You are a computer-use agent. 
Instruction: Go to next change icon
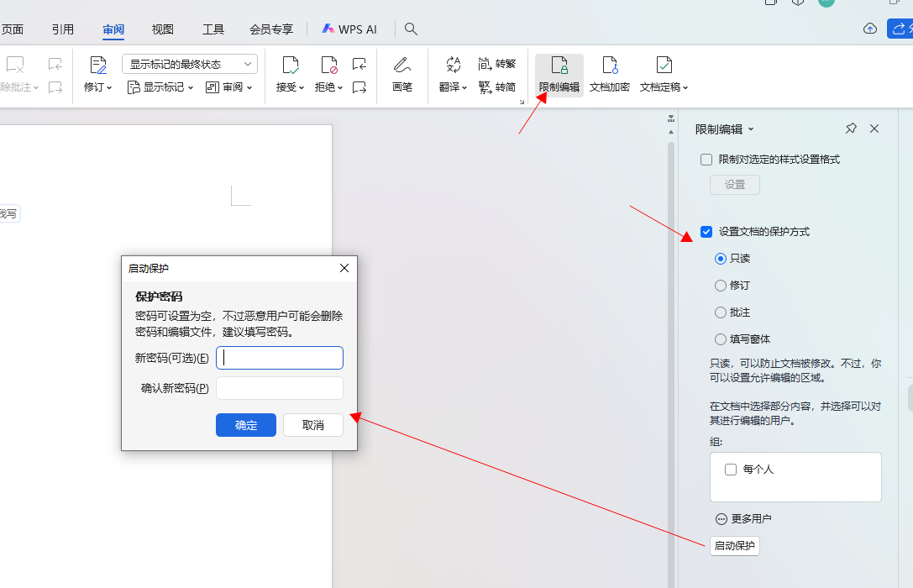pos(359,87)
